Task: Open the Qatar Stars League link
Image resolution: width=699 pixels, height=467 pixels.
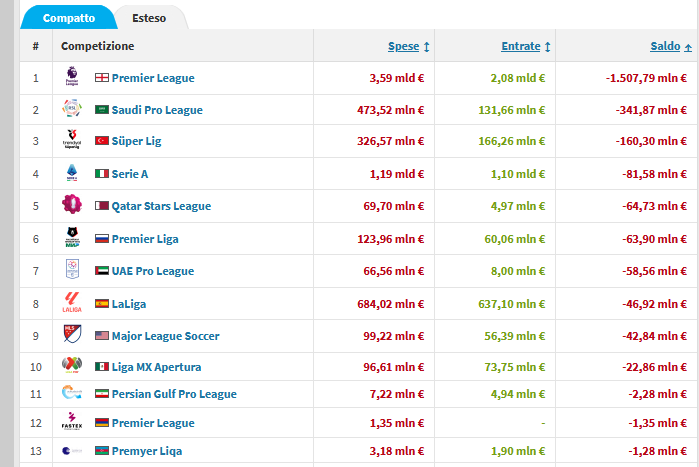Action: point(161,206)
